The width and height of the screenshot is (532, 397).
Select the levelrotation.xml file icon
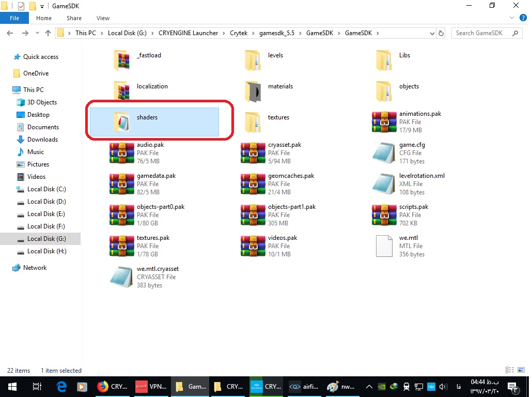384,184
